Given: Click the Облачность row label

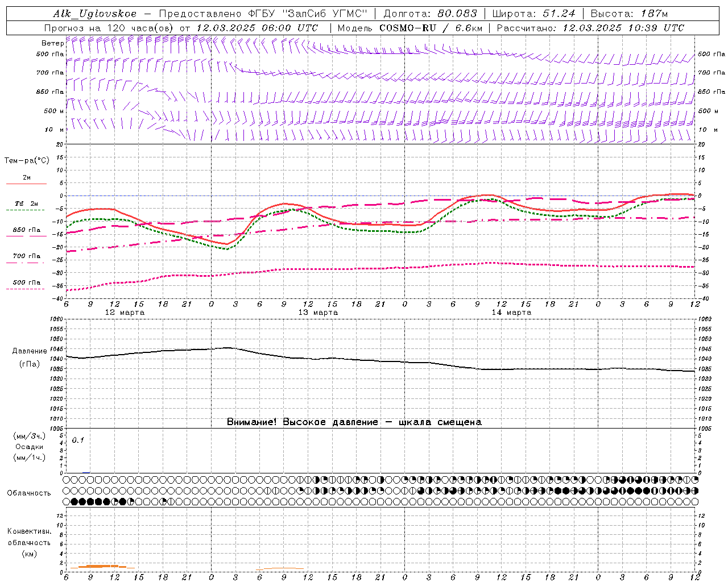Looking at the screenshot, I should [29, 493].
